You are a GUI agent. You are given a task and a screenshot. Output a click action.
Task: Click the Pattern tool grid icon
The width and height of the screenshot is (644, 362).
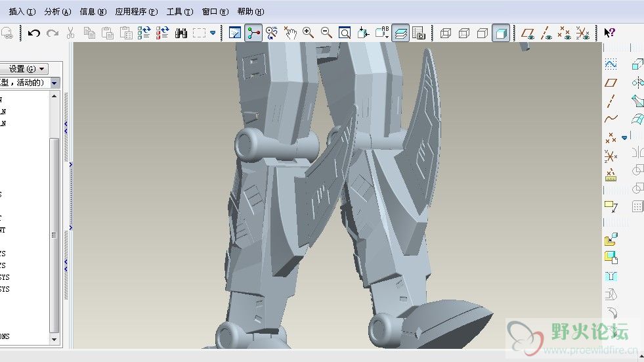[637, 206]
